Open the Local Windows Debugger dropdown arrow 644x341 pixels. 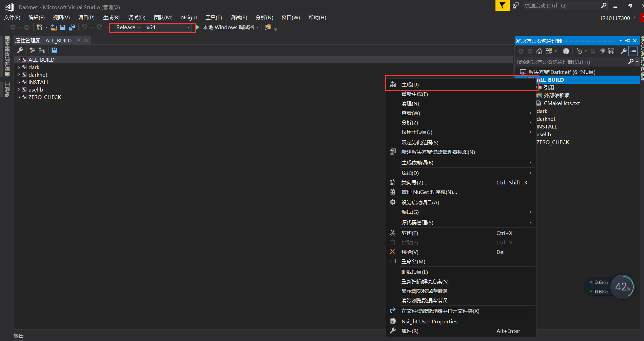[x=257, y=27]
